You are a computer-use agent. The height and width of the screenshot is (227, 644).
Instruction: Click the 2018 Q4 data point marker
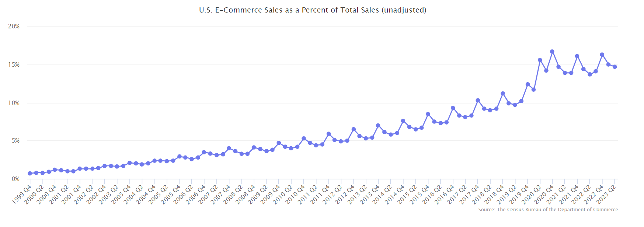click(502, 94)
